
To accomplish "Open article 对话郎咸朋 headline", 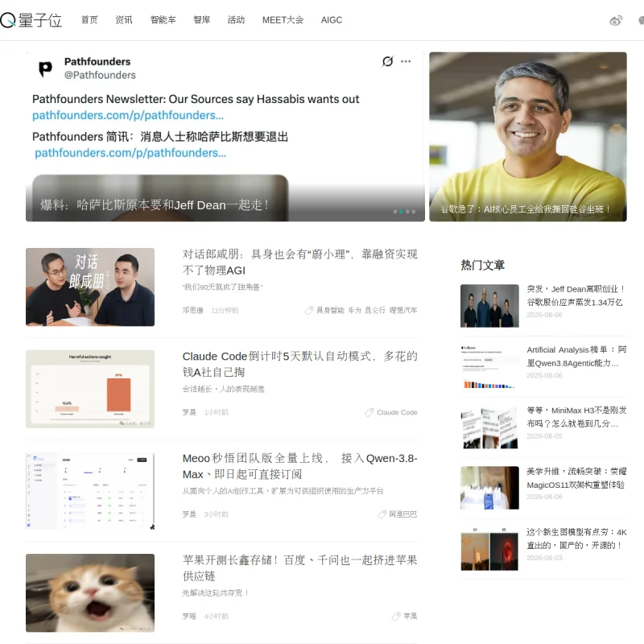I will pos(299,262).
